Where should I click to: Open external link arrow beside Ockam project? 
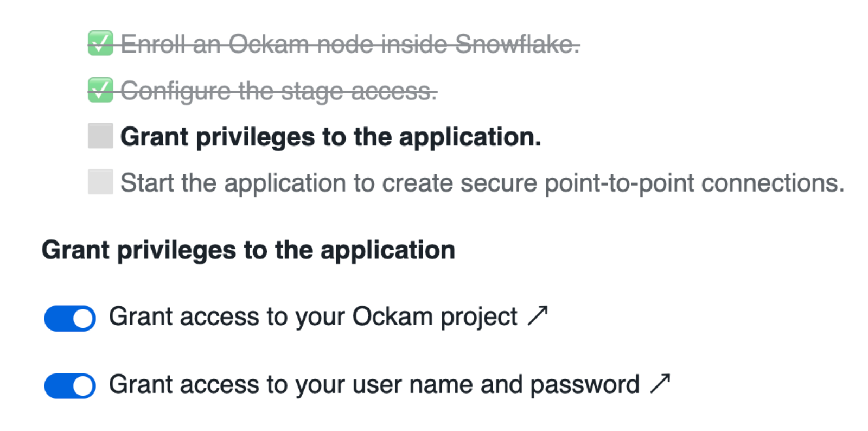pyautogui.click(x=538, y=316)
